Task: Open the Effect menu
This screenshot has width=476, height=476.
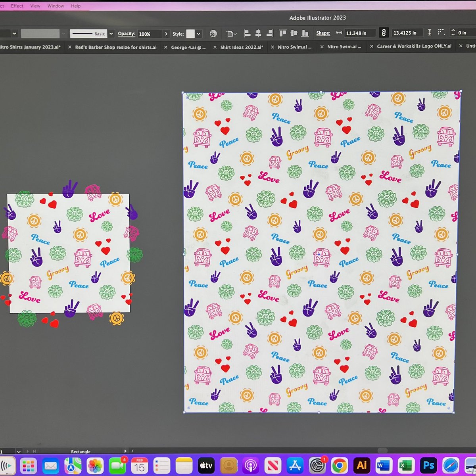Action: 17,6
